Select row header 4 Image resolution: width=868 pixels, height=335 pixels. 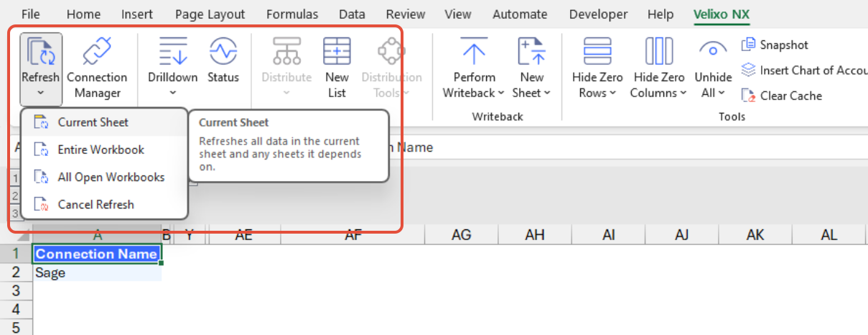17,309
